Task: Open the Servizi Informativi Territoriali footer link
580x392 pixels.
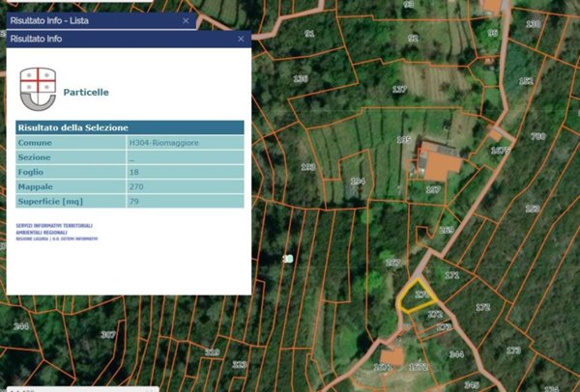Action: (x=55, y=230)
